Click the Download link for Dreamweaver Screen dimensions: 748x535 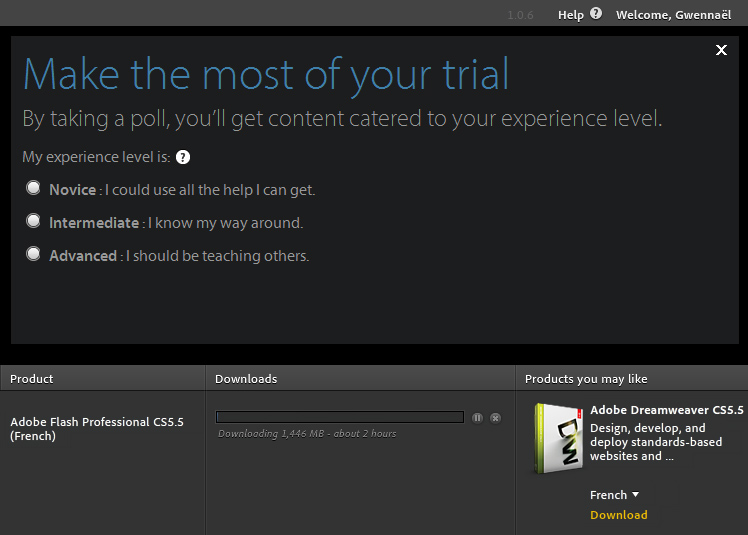pyautogui.click(x=618, y=515)
